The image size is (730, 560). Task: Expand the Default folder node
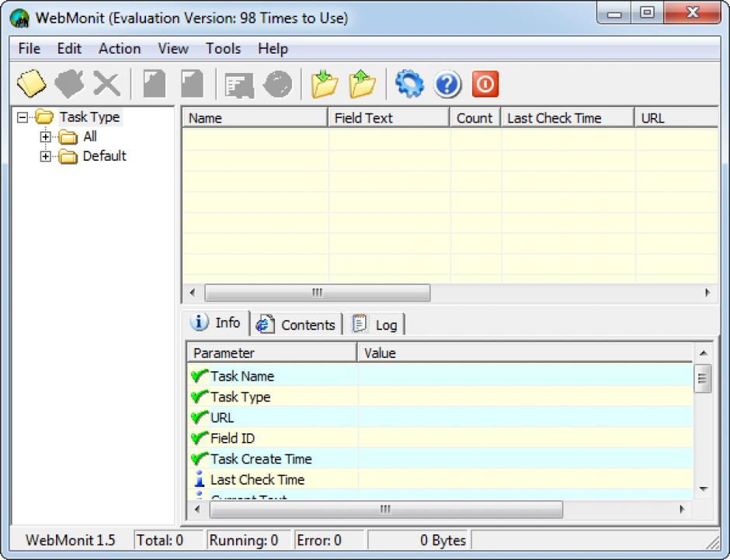[45, 156]
